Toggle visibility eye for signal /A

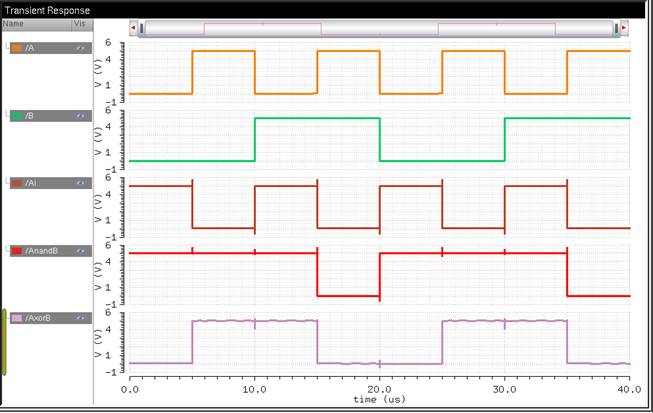tap(80, 48)
